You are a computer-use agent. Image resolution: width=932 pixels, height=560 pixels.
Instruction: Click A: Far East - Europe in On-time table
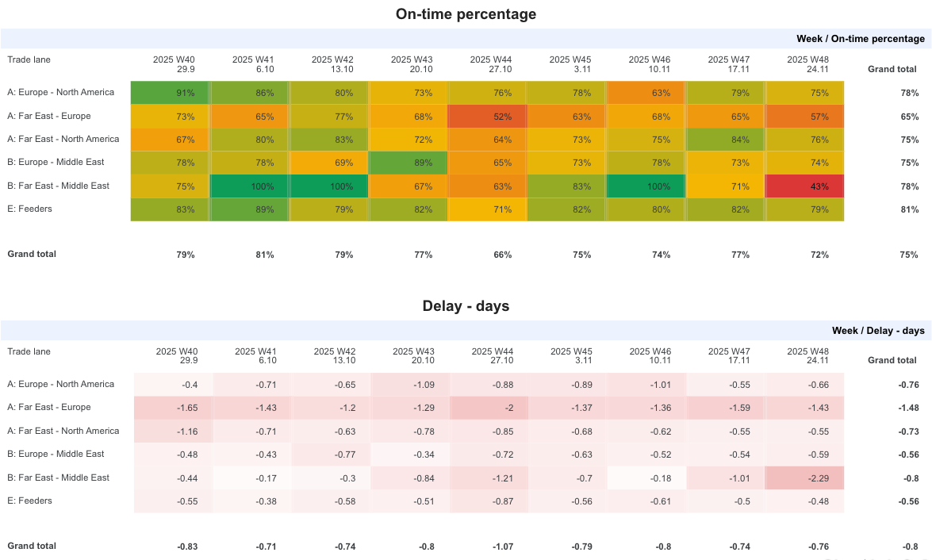click(49, 117)
